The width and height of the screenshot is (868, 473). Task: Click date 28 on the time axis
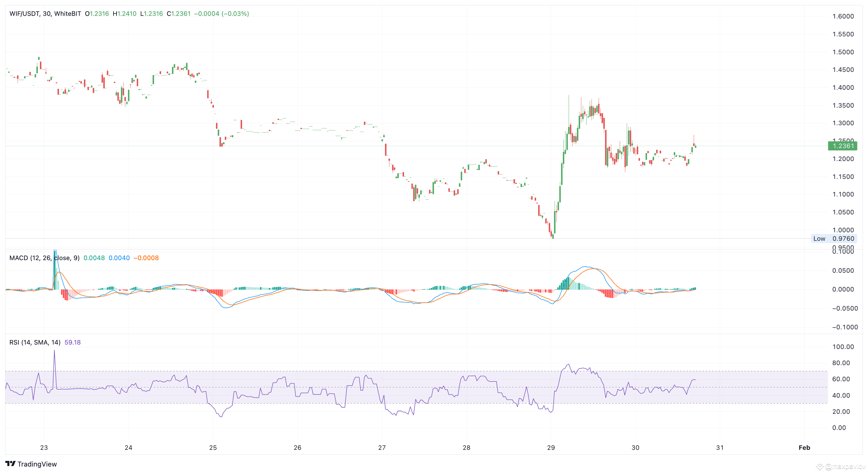[466, 448]
